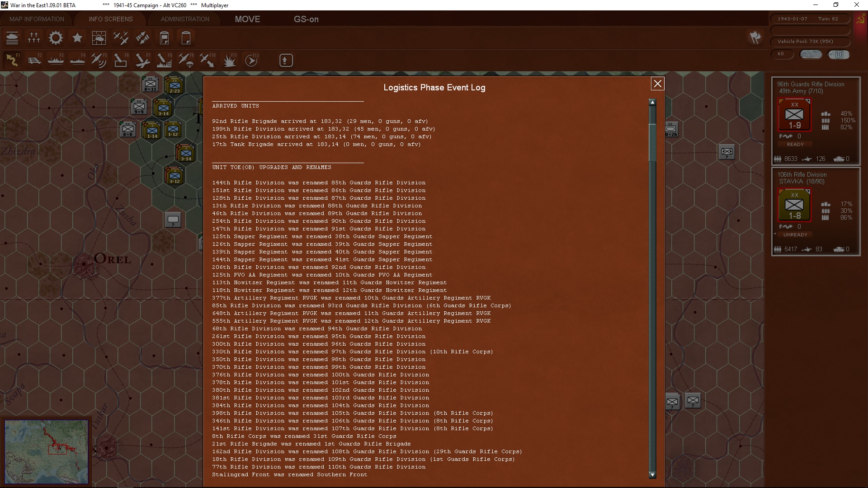Open the gear Production icon
The height and width of the screenshot is (488, 868).
[56, 38]
